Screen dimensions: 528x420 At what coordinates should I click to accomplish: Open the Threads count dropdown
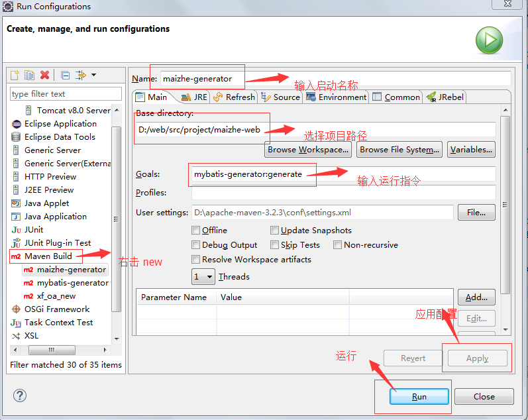click(x=203, y=277)
